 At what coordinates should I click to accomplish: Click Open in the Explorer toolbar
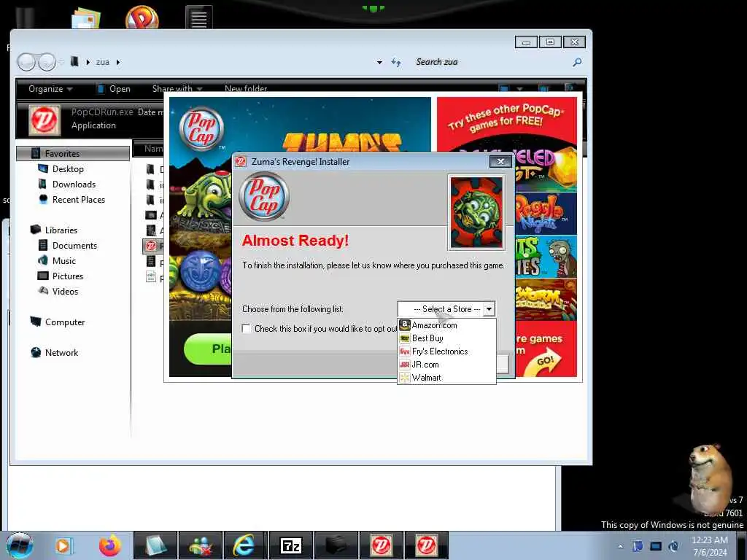[x=113, y=89]
